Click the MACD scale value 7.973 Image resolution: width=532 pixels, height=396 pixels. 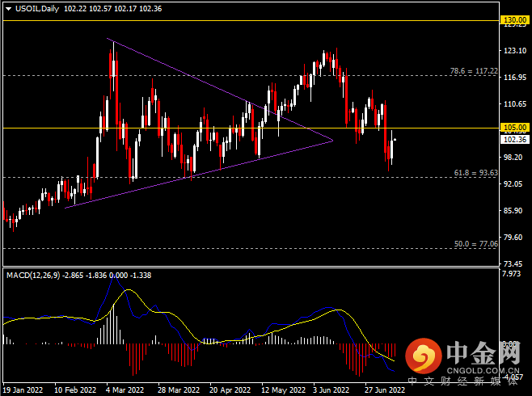[511, 273]
